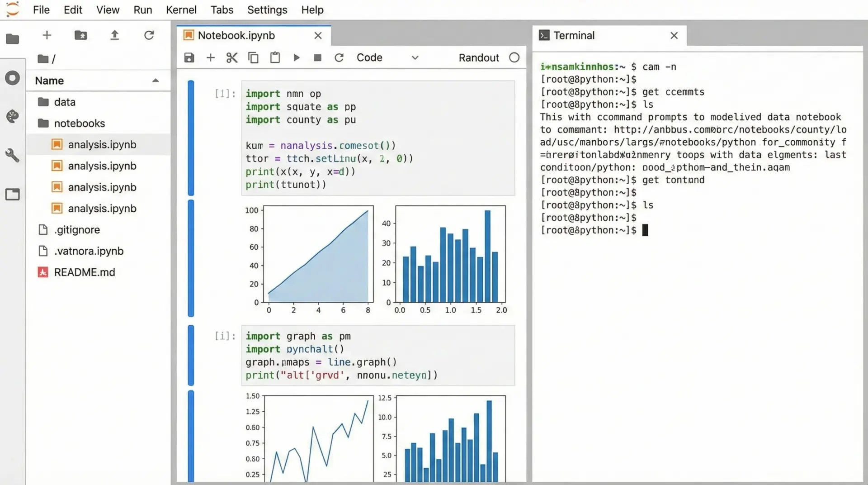Stop the kernel execution

coord(318,58)
